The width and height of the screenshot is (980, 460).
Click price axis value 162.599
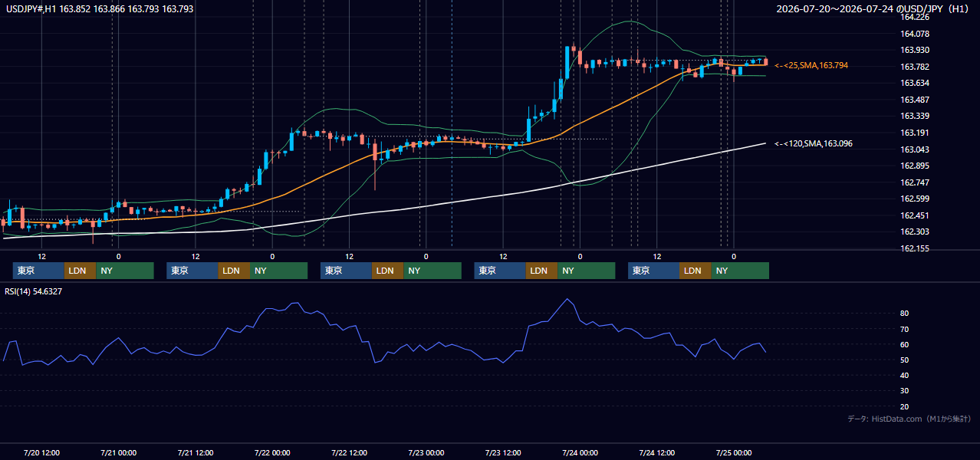[915, 199]
